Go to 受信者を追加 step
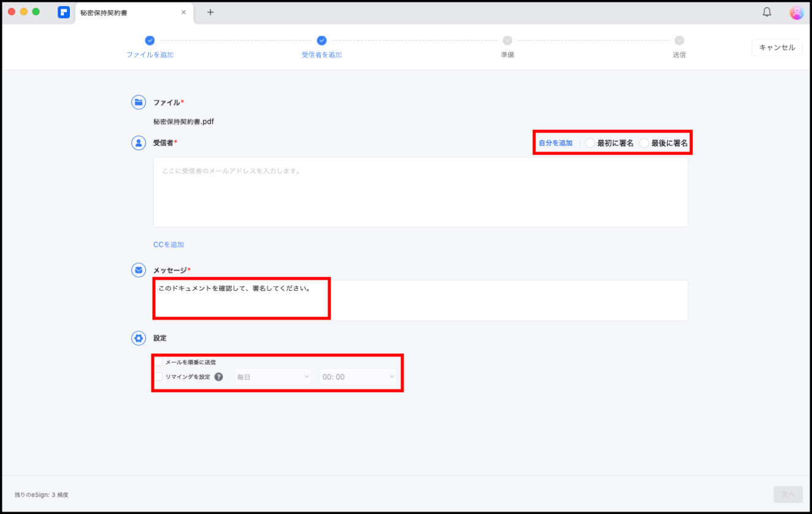 coord(321,47)
